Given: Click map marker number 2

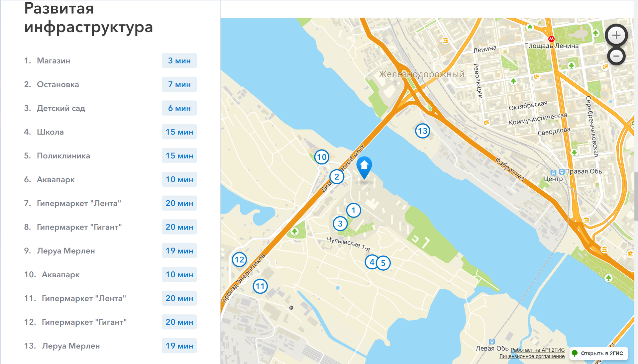Looking at the screenshot, I should 337,177.
